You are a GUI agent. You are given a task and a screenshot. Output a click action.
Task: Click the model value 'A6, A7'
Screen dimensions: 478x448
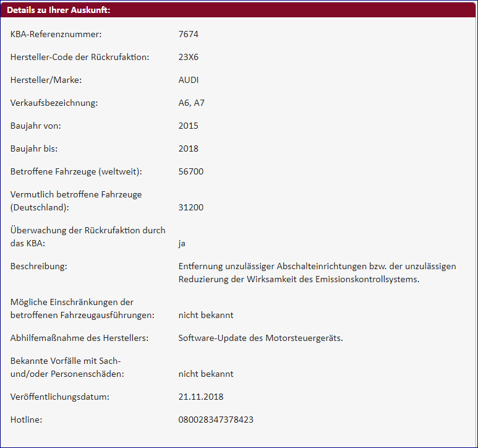tap(192, 103)
